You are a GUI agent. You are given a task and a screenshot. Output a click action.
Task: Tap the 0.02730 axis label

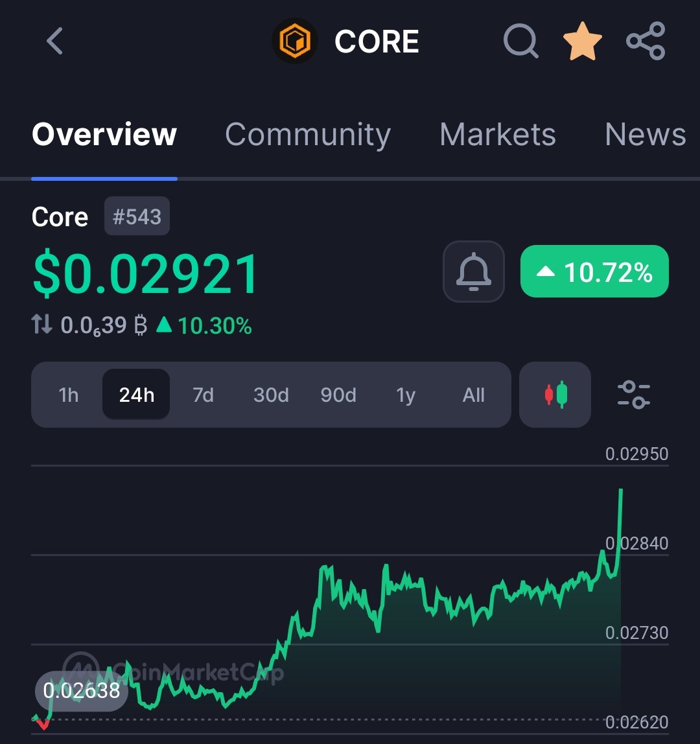pyautogui.click(x=636, y=633)
